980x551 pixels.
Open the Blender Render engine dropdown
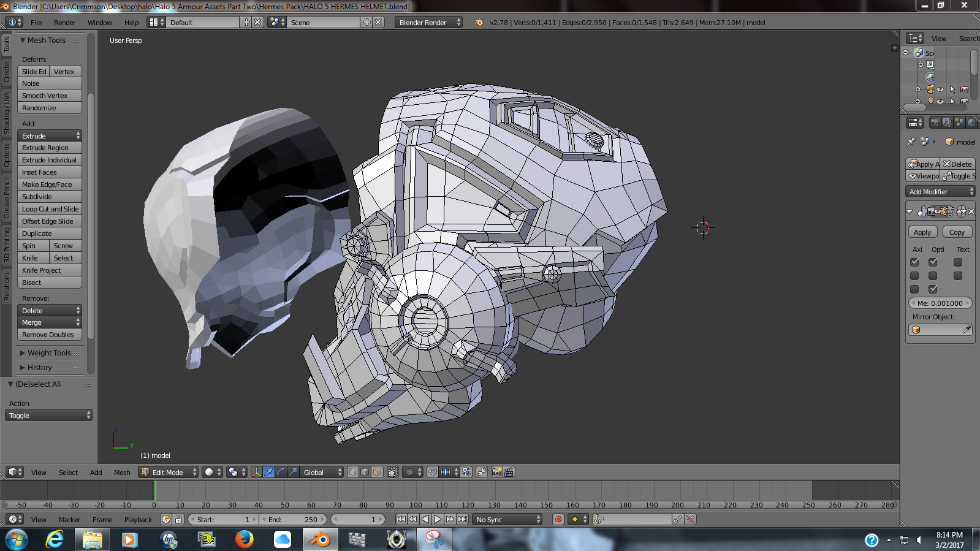click(x=429, y=22)
